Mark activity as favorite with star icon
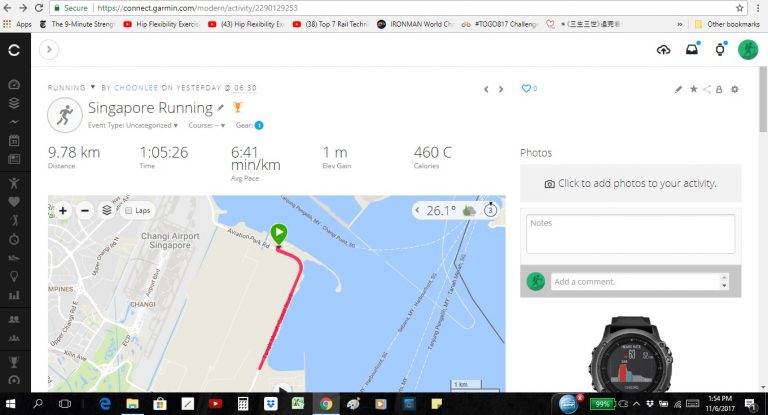 coord(694,89)
